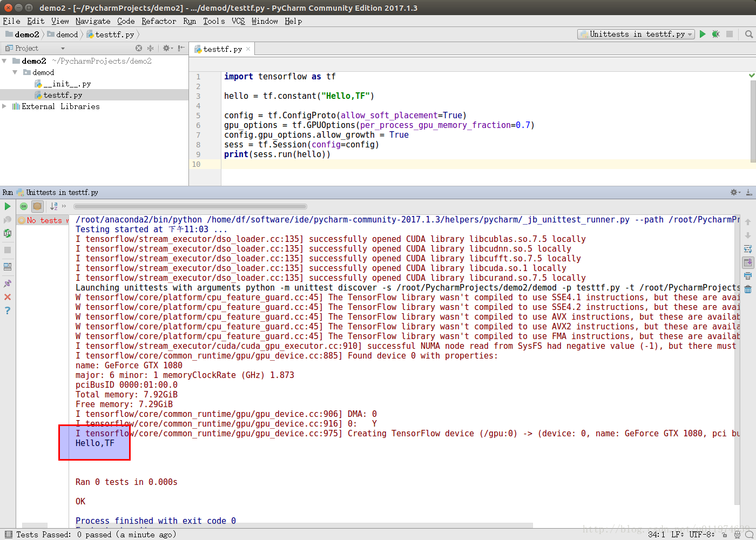Open Run panel settings gear
The width and height of the screenshot is (756, 540).
point(735,192)
